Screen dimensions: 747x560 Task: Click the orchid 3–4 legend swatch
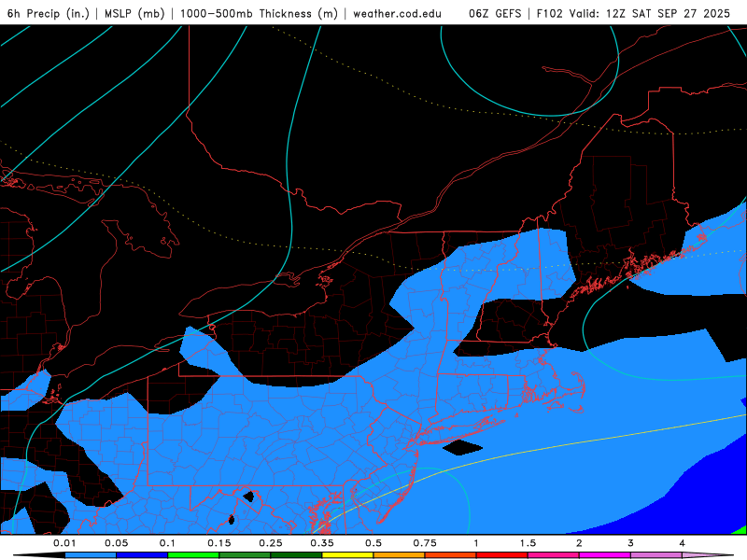click(x=656, y=555)
